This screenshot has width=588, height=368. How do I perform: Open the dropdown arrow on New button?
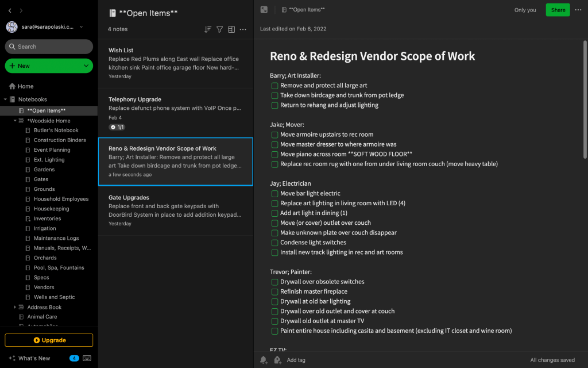(x=86, y=66)
